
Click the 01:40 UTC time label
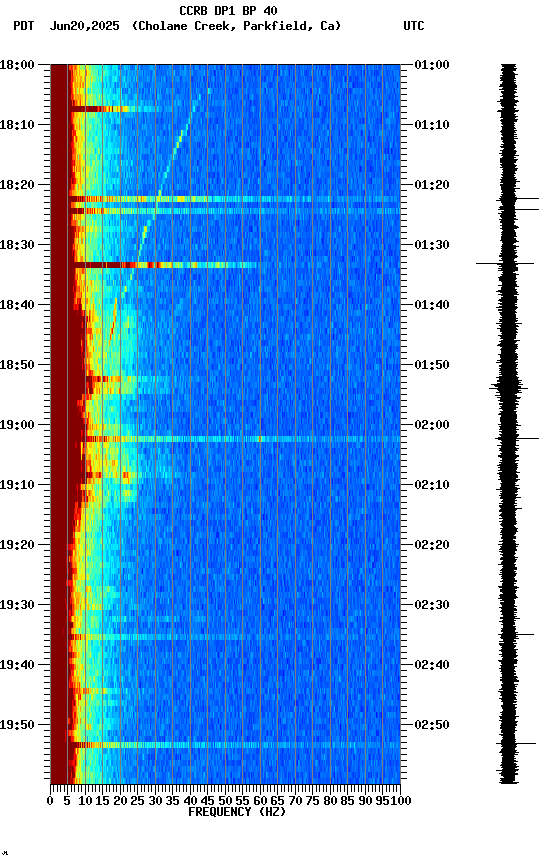pos(432,305)
